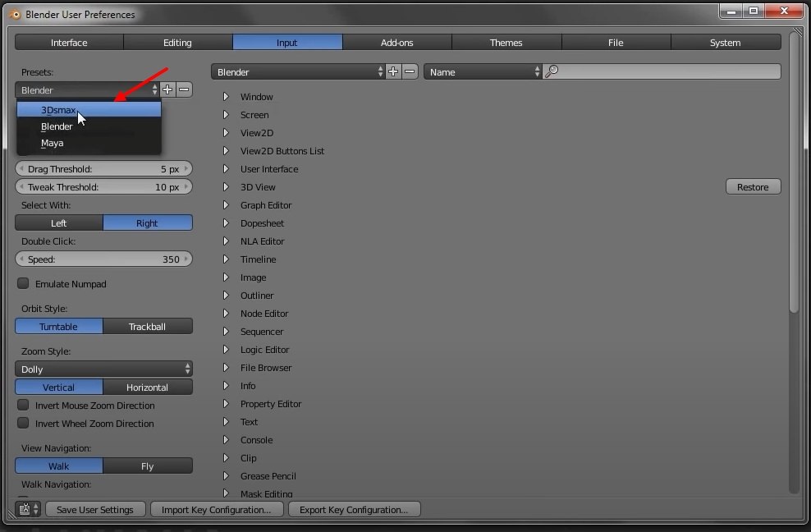Expand the Sequencer keymap section
811x532 pixels.
pos(226,332)
